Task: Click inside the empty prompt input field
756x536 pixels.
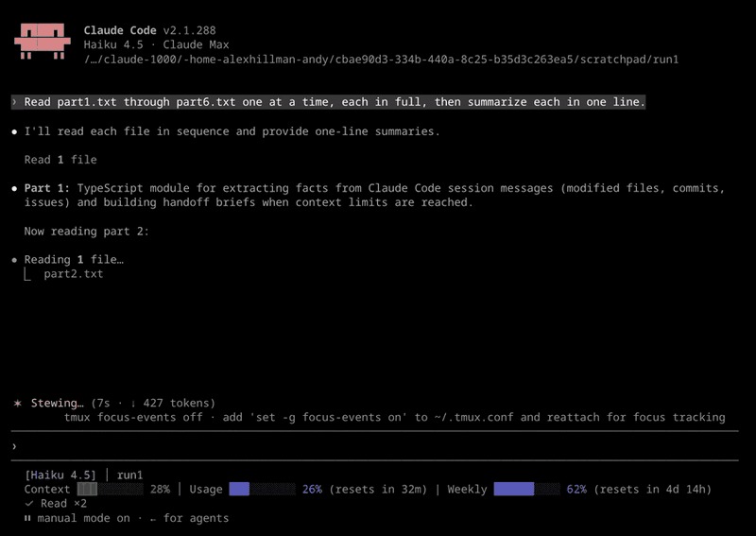Action: coord(376,446)
